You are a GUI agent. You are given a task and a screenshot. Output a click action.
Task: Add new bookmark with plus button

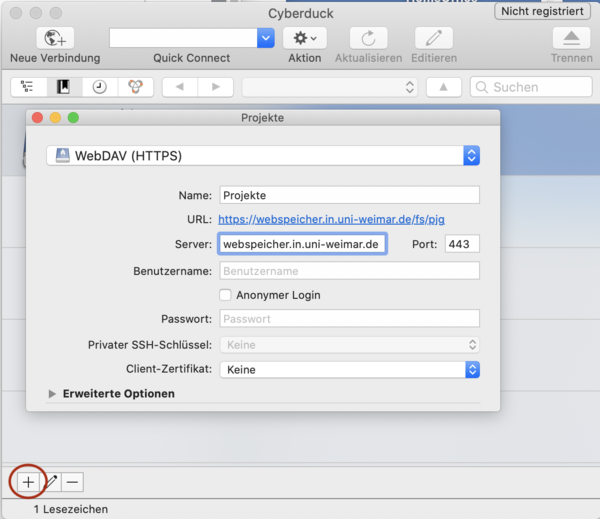pos(28,482)
